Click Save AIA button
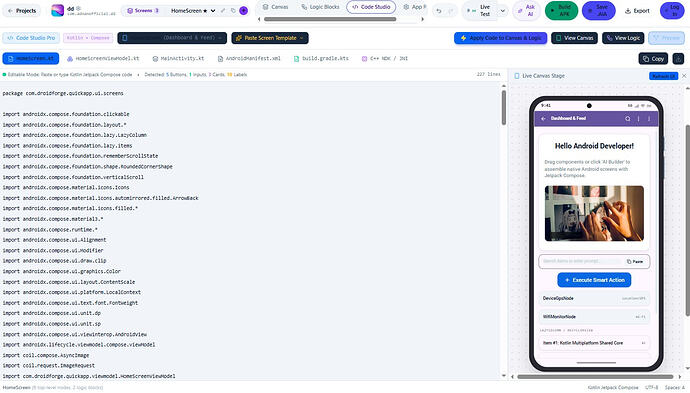The image size is (690, 393). pyautogui.click(x=598, y=11)
